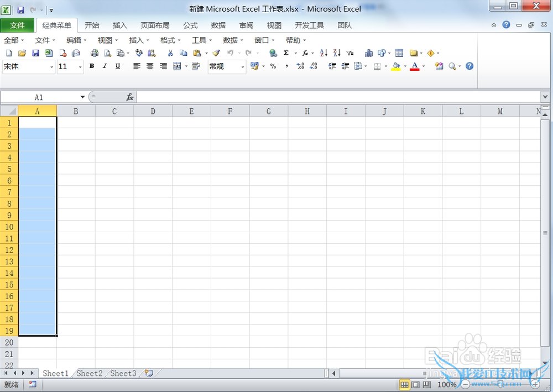Minimize the ribbon with the caret icon
The height and width of the screenshot is (392, 553).
pyautogui.click(x=494, y=25)
